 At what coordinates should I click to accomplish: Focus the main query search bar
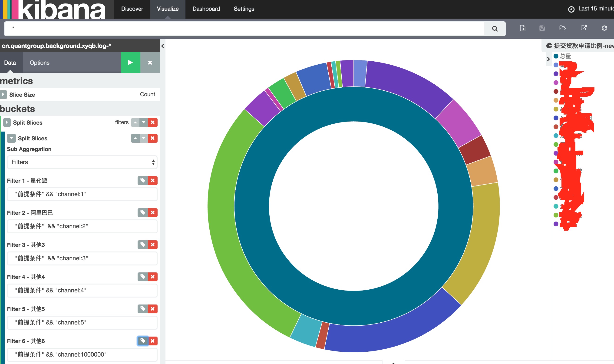(x=244, y=29)
